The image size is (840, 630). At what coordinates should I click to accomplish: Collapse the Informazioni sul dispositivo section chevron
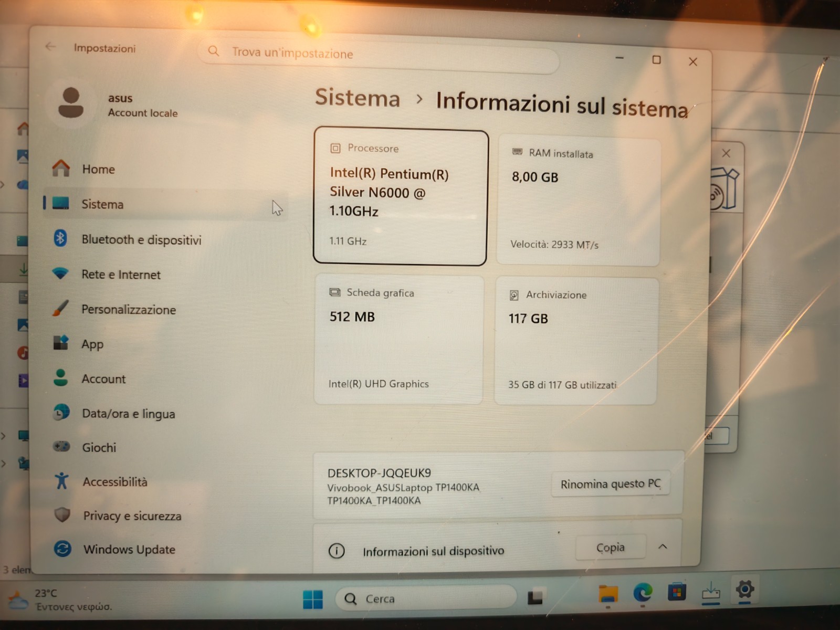[x=663, y=547]
